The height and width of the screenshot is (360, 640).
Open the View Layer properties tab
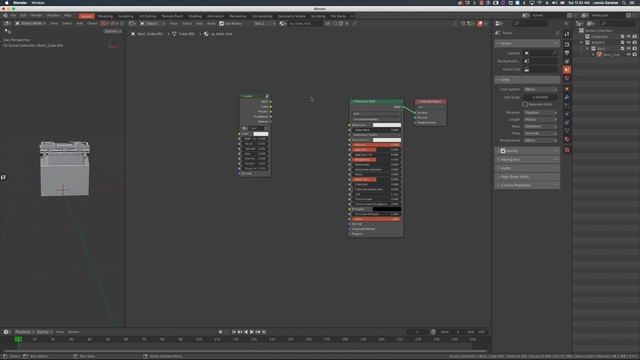pyautogui.click(x=567, y=61)
